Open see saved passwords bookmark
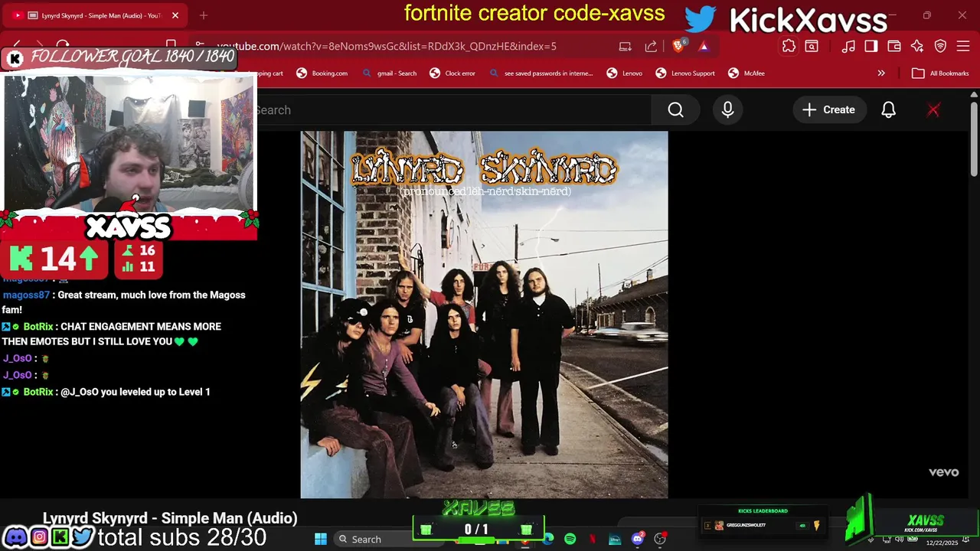Image resolution: width=980 pixels, height=551 pixels. (x=541, y=73)
